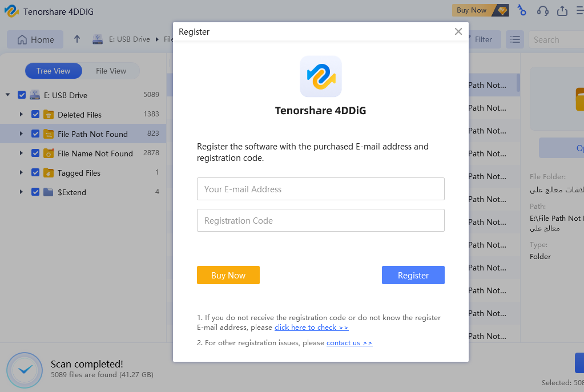Click the File Name Not Found folder icon
This screenshot has height=392, width=584.
[49, 153]
